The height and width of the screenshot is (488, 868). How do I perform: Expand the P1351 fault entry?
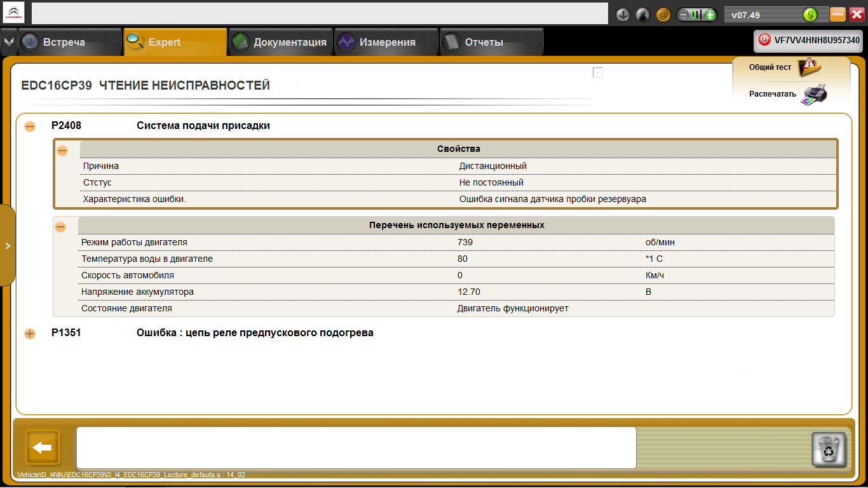30,334
